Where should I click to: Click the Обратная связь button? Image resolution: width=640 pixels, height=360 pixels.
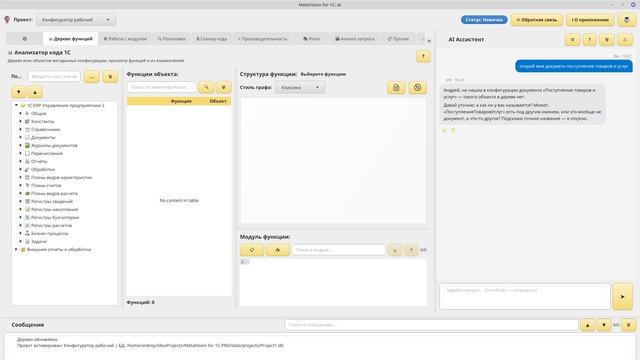(x=537, y=20)
